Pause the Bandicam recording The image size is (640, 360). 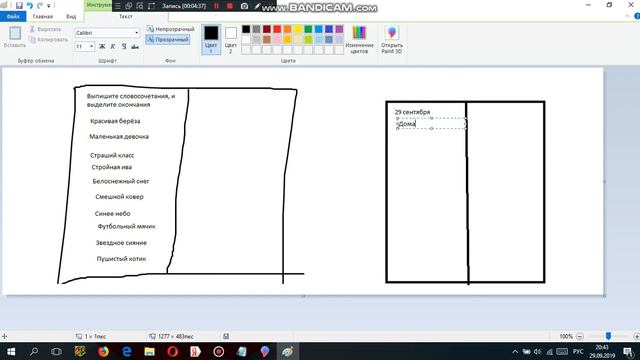[x=217, y=6]
